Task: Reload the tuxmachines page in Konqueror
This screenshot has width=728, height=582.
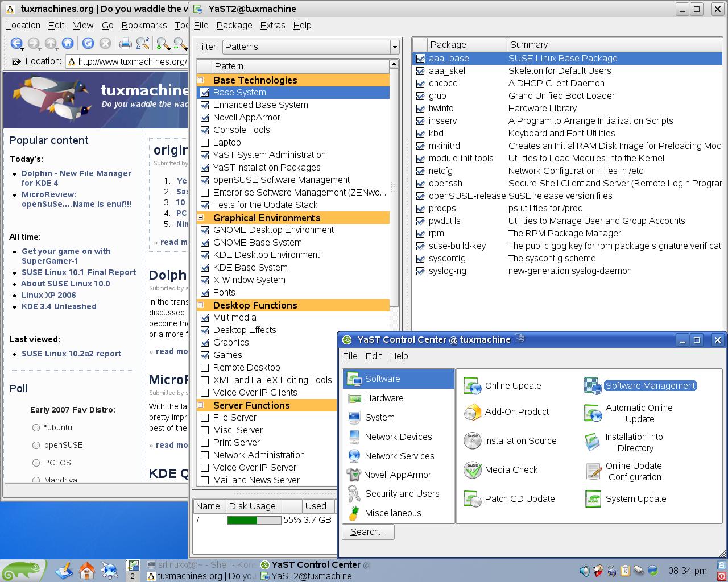Action: 88,43
